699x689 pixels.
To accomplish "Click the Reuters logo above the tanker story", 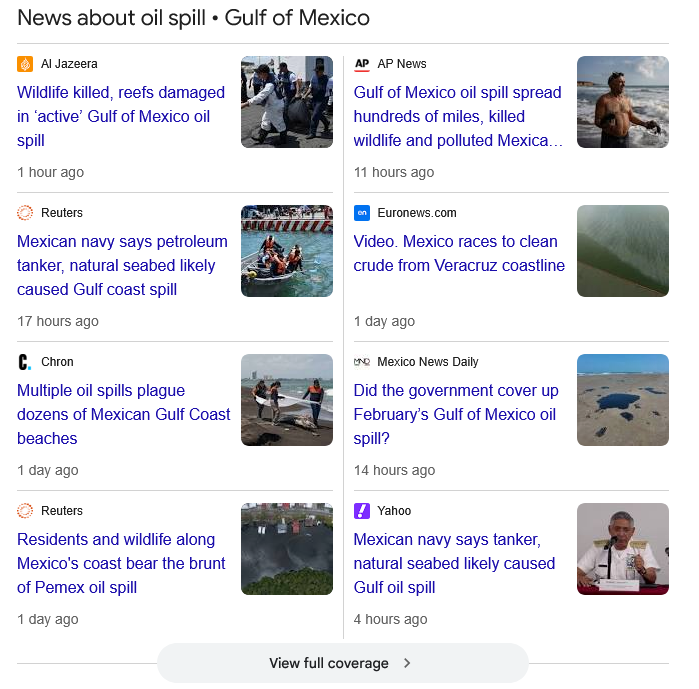I will coord(25,213).
